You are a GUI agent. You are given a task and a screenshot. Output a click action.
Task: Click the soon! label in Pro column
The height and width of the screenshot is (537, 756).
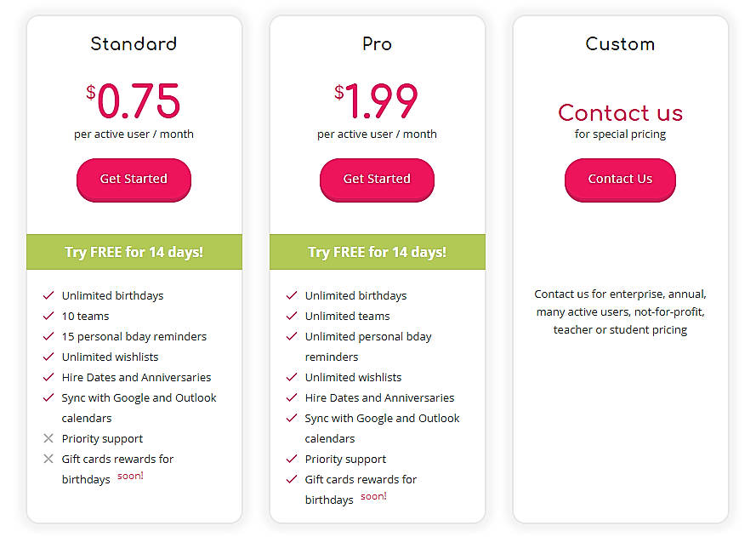(372, 496)
